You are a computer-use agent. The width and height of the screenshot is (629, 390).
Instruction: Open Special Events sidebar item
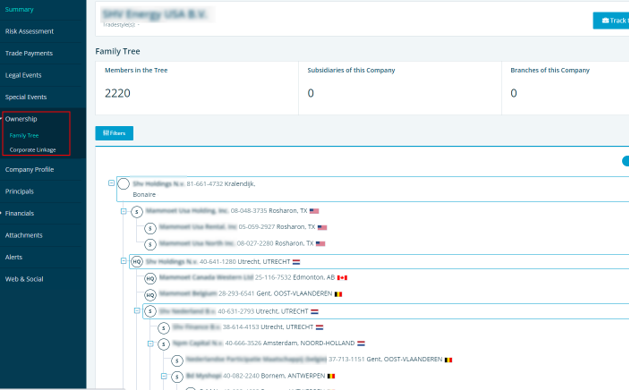[26, 97]
